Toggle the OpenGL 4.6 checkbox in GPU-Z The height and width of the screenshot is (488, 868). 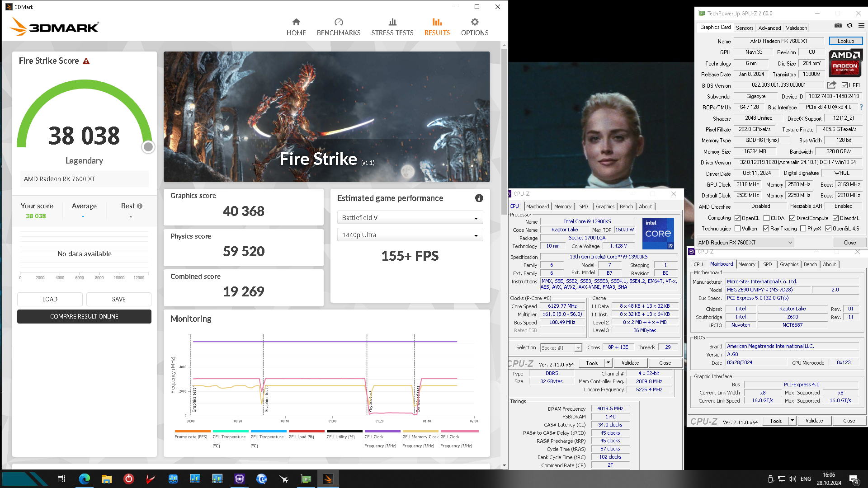tap(828, 229)
